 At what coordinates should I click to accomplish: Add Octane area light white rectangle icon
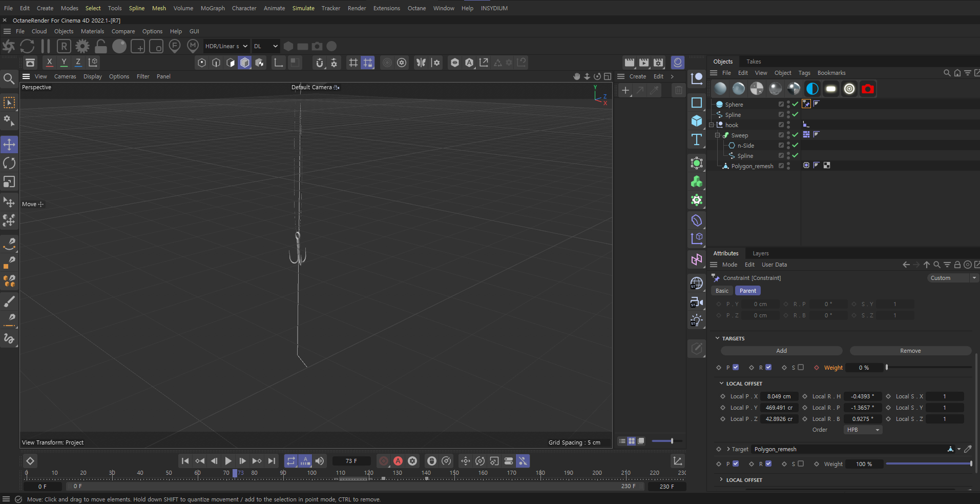(831, 89)
